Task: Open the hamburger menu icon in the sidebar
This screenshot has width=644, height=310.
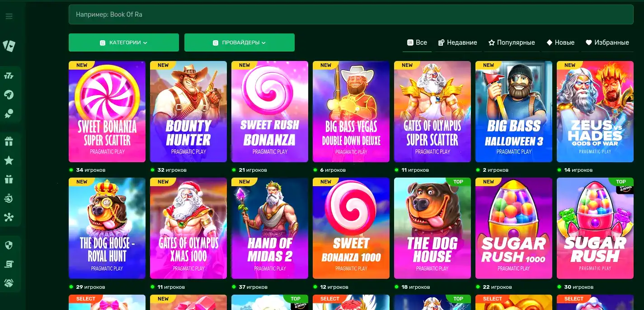Action: point(9,17)
